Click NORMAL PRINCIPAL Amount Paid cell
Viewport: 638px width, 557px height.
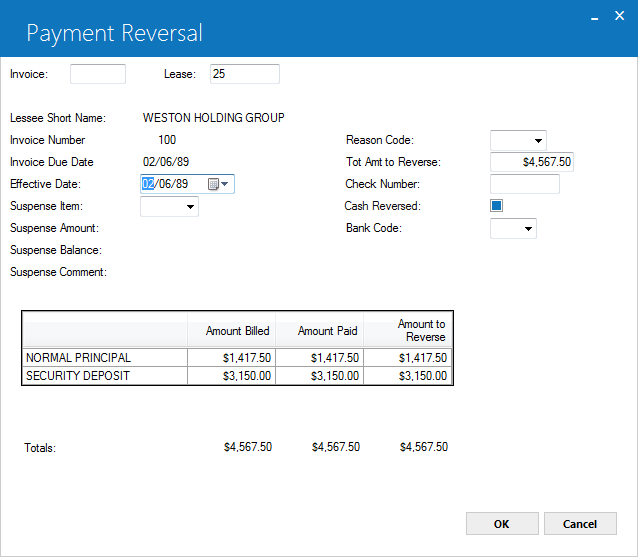point(320,358)
